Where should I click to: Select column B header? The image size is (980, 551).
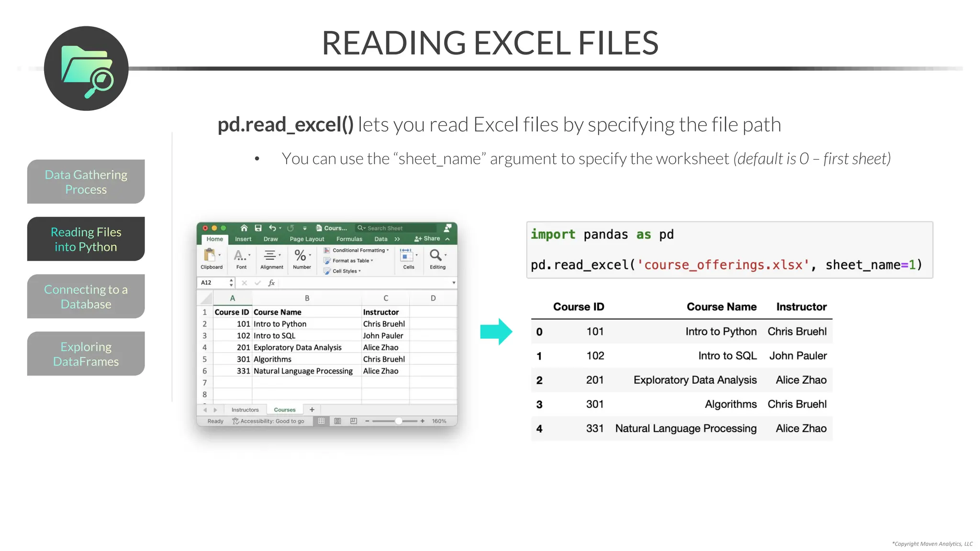click(307, 298)
